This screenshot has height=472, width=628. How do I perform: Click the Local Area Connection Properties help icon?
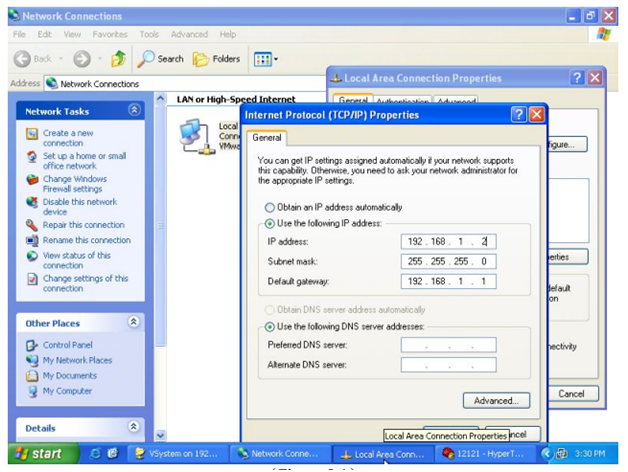577,78
